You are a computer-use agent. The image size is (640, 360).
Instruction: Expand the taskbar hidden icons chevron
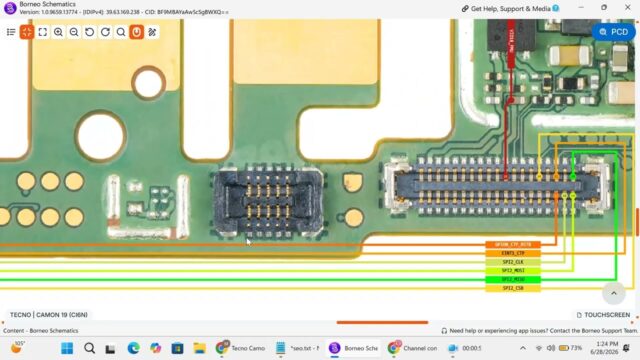[x=523, y=348]
